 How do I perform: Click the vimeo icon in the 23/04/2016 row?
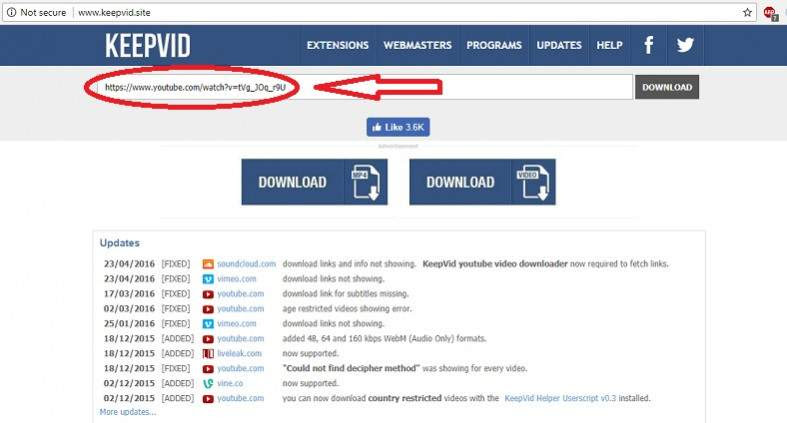208,279
